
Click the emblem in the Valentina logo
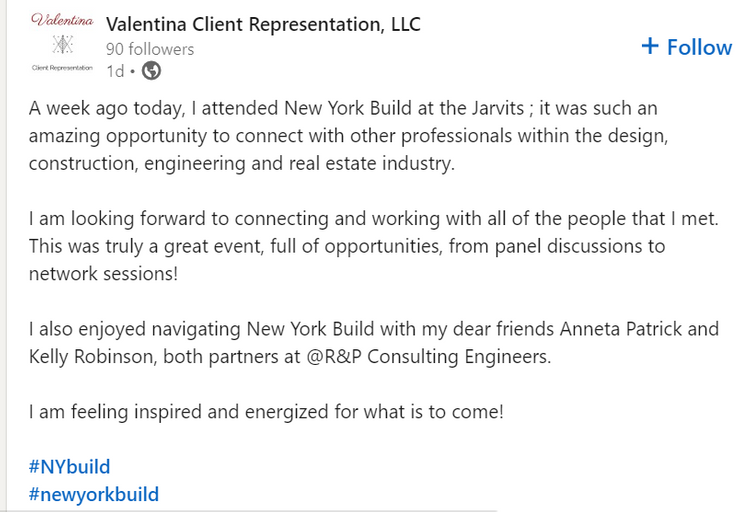[x=63, y=45]
